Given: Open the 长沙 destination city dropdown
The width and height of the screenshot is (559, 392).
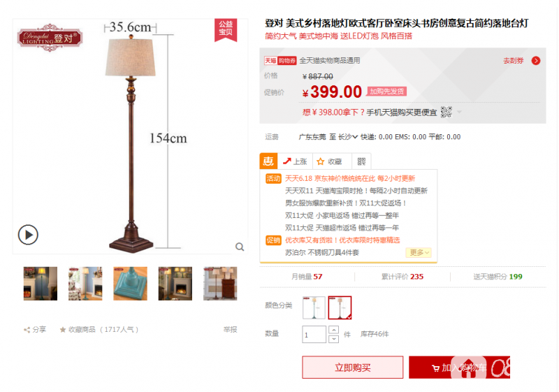Looking at the screenshot, I should click(x=347, y=137).
